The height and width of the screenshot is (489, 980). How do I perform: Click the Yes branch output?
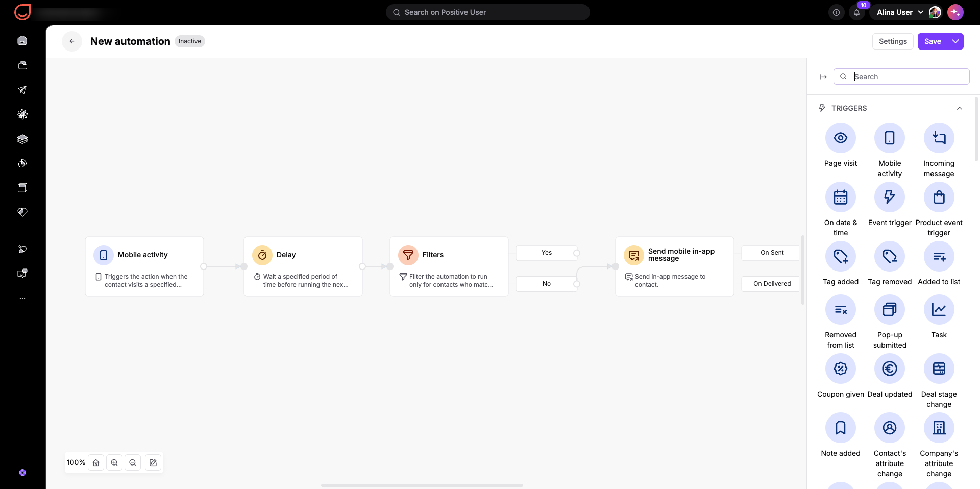coord(547,253)
